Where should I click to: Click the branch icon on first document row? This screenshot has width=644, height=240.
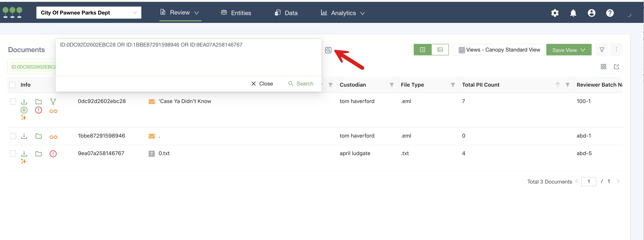[x=53, y=101]
